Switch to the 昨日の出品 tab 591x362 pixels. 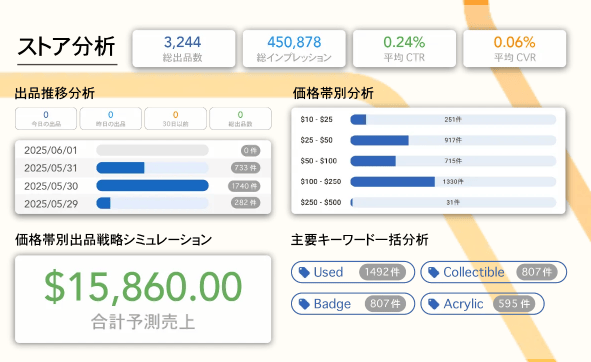tap(111, 118)
